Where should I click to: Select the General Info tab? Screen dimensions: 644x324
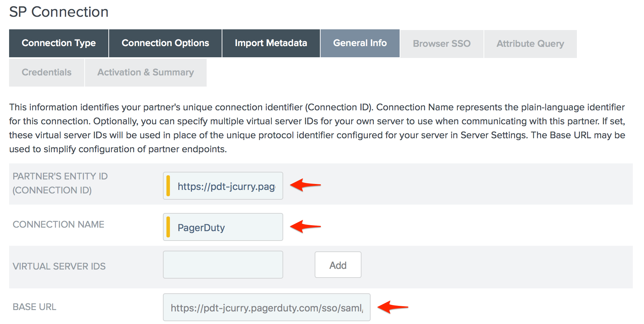360,43
